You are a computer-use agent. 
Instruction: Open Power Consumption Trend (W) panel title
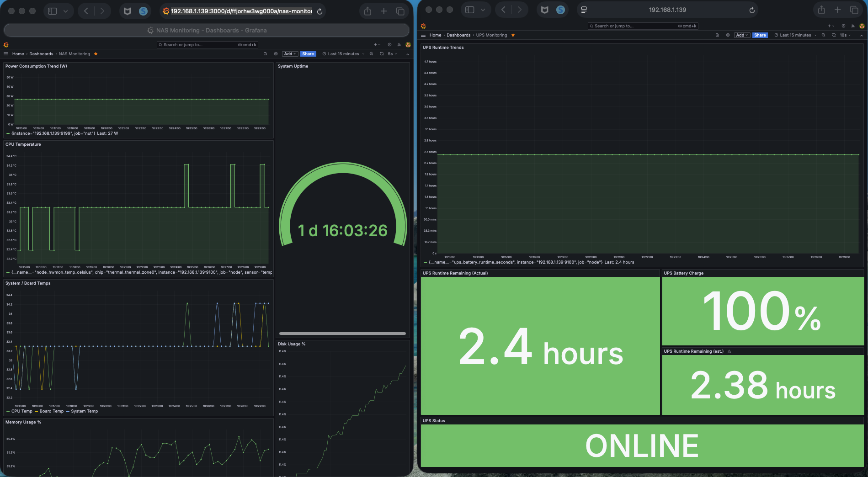pyautogui.click(x=36, y=66)
